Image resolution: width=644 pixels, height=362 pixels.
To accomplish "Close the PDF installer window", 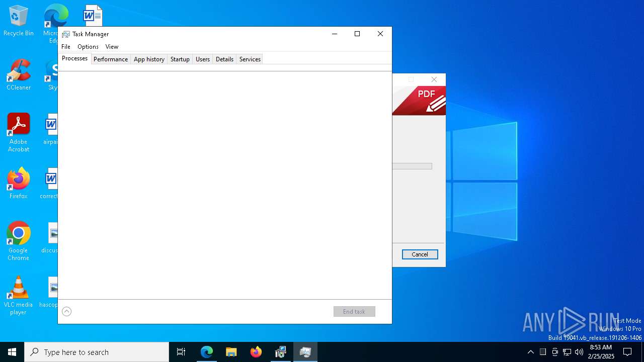I will [x=434, y=79].
